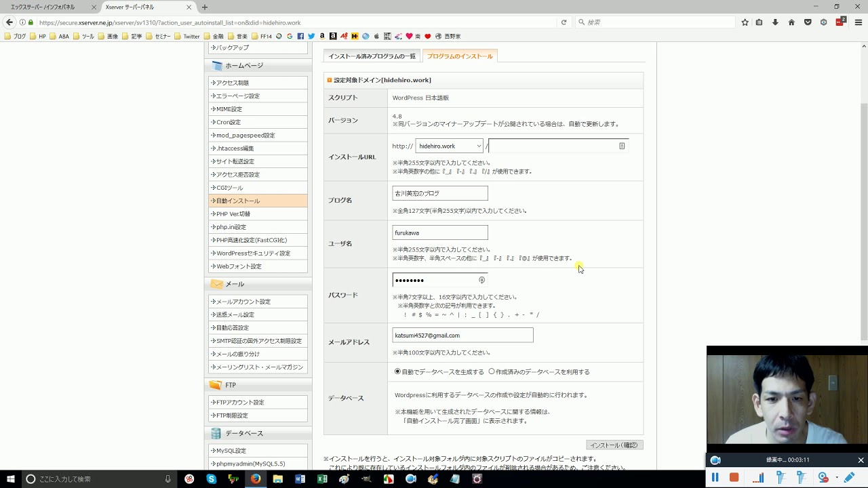This screenshot has width=868, height=488.
Task: Select the Xserver サーバーパネル browser tab
Action: pos(149,7)
